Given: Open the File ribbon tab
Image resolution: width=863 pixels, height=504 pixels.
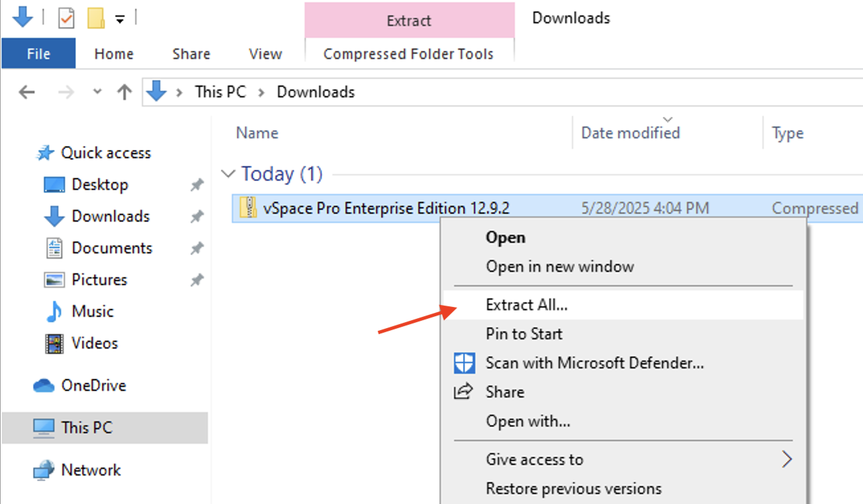Looking at the screenshot, I should click(x=38, y=54).
